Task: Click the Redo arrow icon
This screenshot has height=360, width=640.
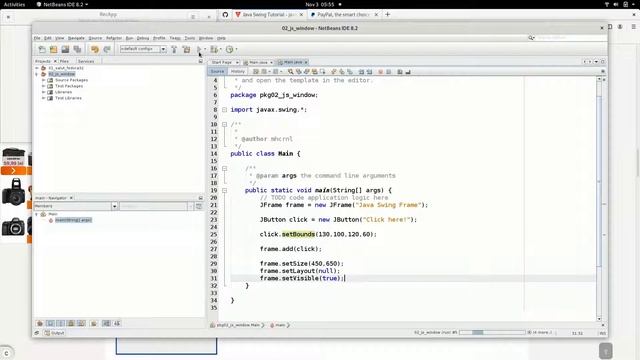Action: click(107, 49)
